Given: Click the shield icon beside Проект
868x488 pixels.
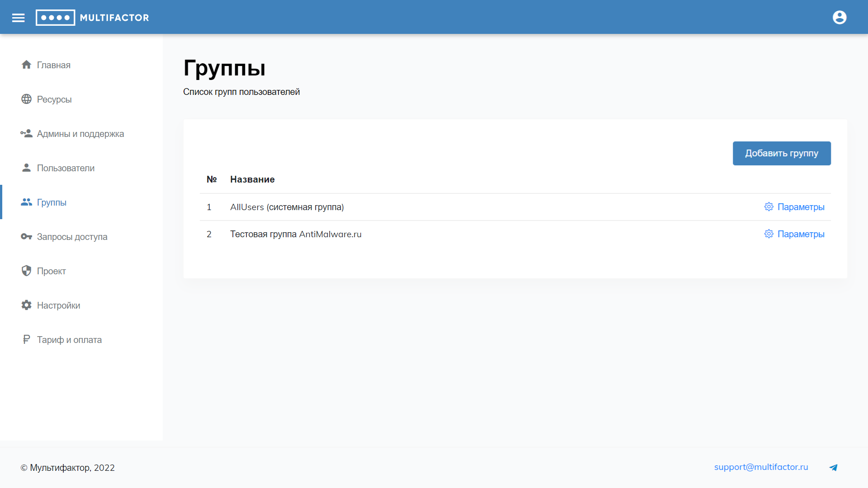Looking at the screenshot, I should tap(26, 271).
